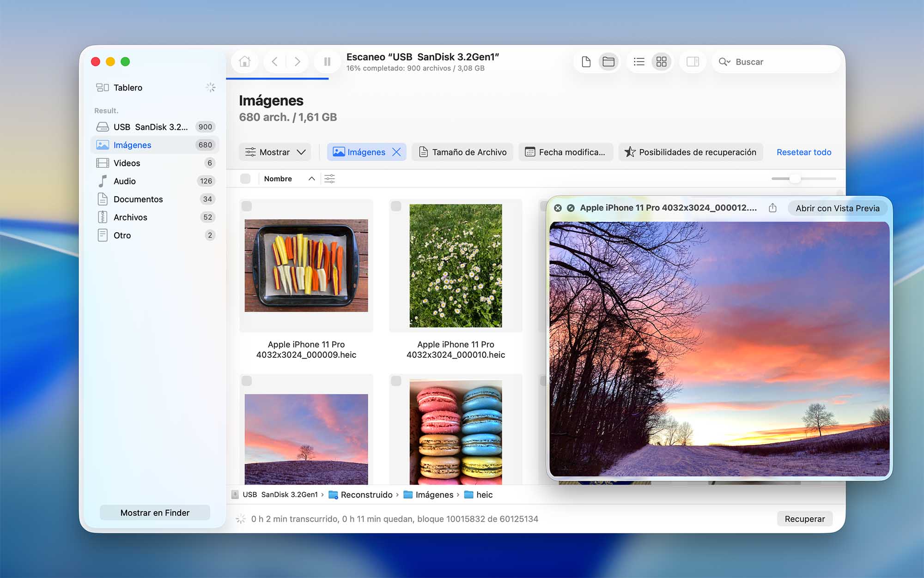Image resolution: width=924 pixels, height=578 pixels.
Task: Toggle the select-all checkbox
Action: [245, 179]
